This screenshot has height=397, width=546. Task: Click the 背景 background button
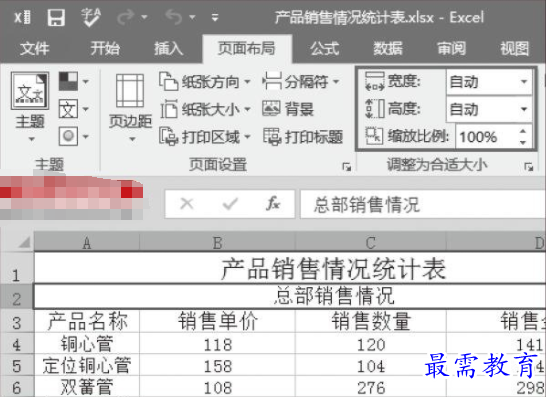tap(288, 109)
